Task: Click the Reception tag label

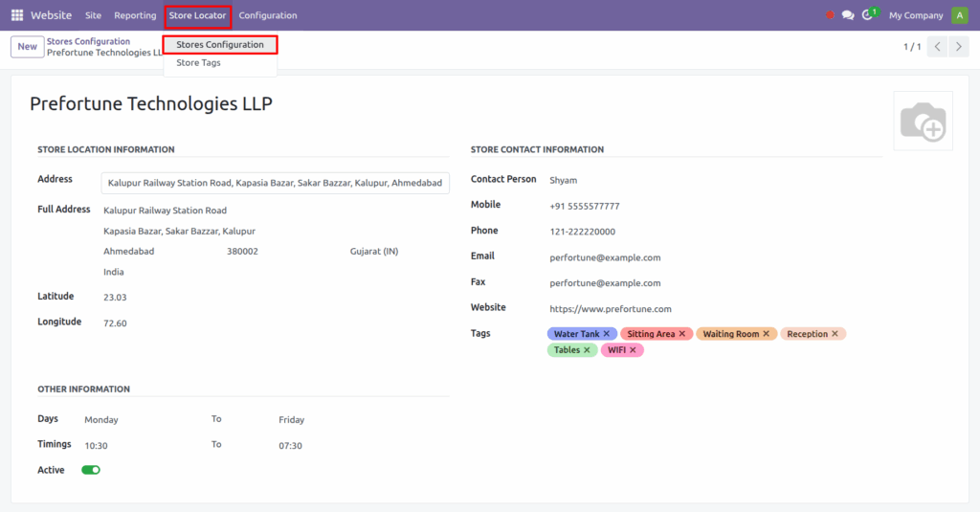Action: tap(807, 334)
